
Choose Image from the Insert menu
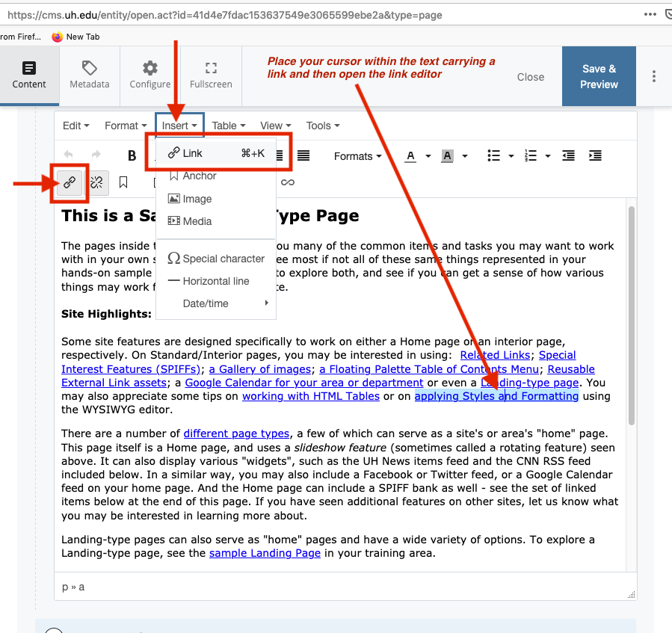(x=216, y=199)
